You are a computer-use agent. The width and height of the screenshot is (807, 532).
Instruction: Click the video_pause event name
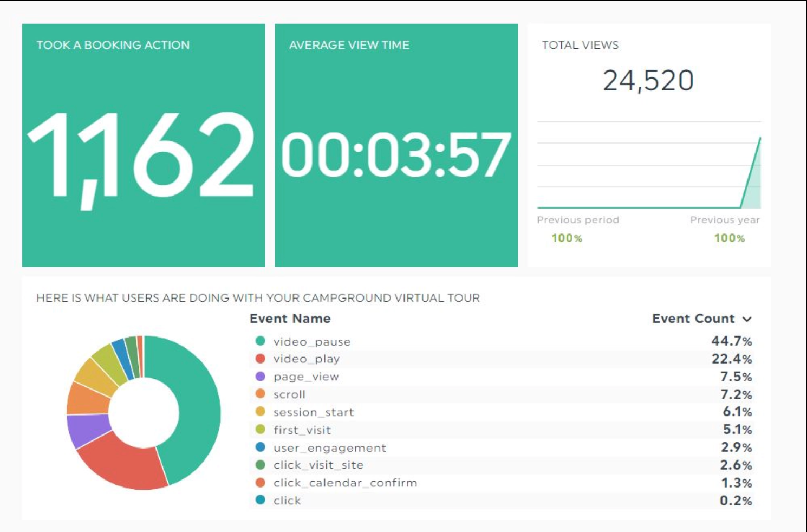pyautogui.click(x=312, y=342)
